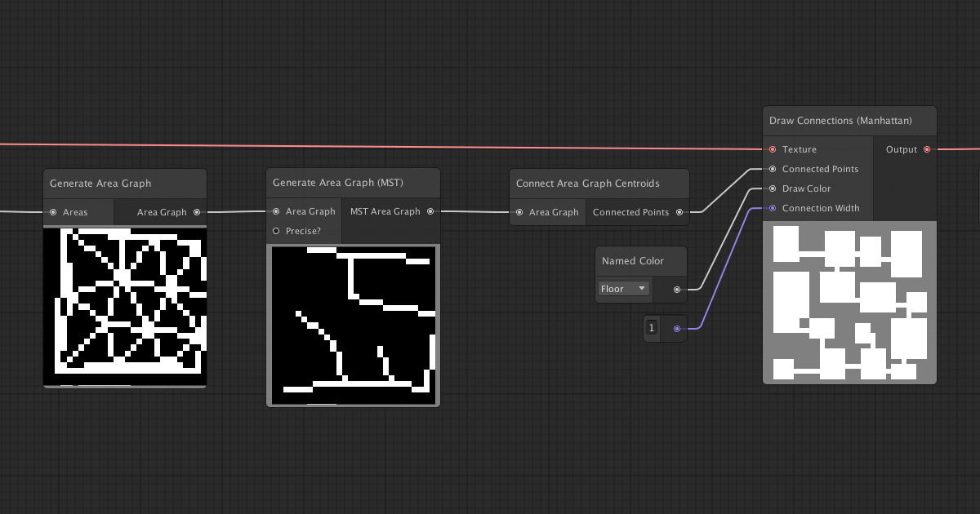
Task: Toggle the Precise? checkbox on the MST node
Action: (276, 231)
